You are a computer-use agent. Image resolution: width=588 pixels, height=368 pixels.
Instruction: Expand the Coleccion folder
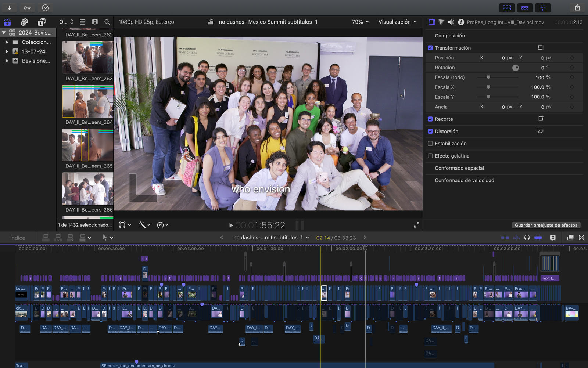coord(7,42)
